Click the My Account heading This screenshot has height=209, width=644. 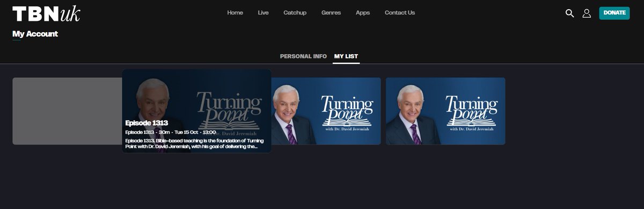[35, 34]
